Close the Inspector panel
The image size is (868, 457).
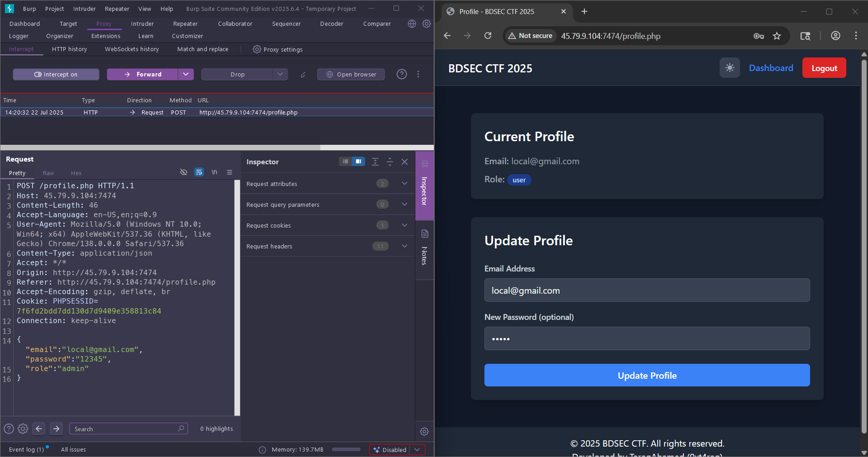[x=405, y=162]
